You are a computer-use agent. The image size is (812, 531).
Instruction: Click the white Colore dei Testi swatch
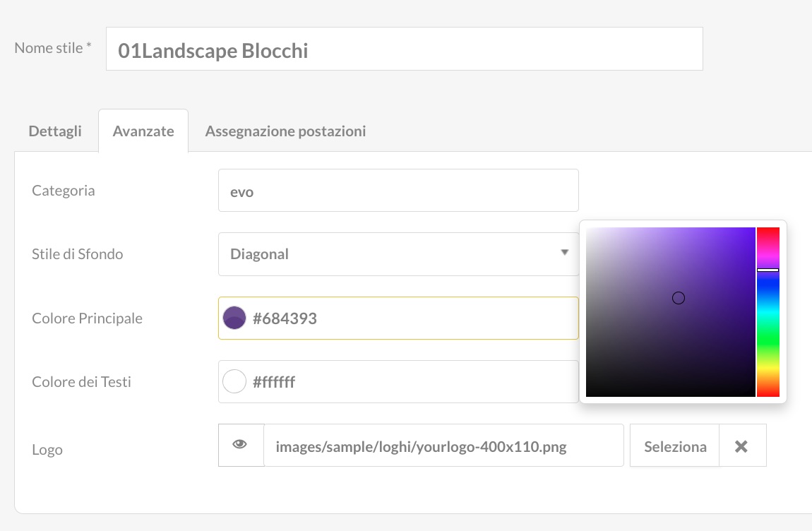234,381
